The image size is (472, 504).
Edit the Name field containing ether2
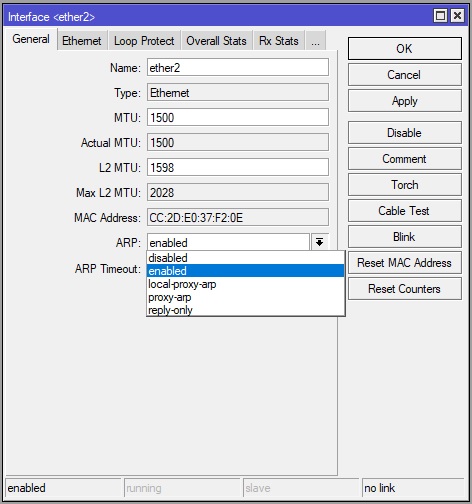(x=238, y=68)
